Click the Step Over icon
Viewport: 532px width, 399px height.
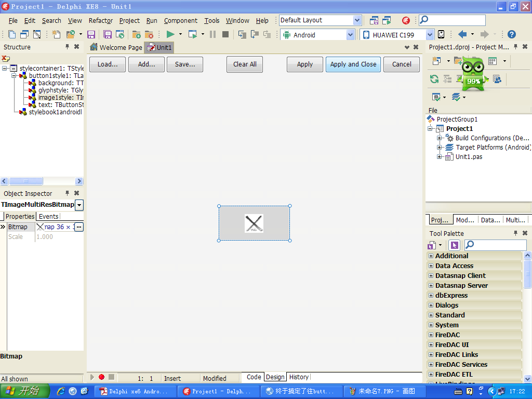point(255,34)
